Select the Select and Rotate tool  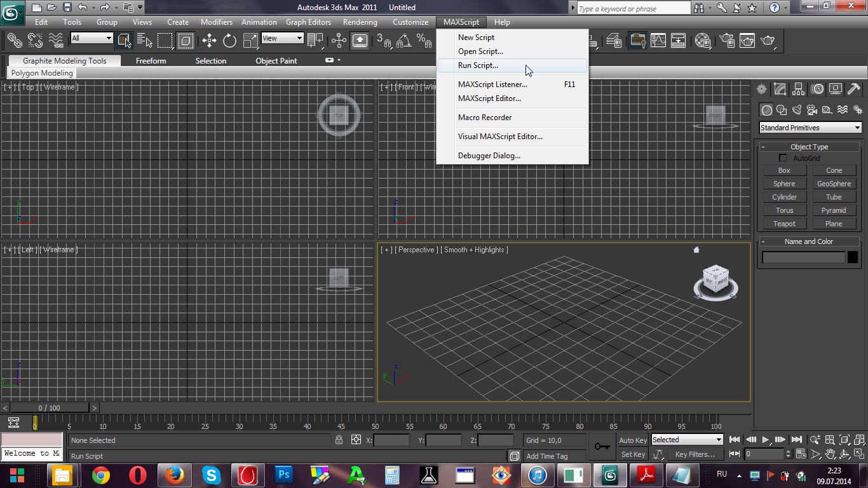coord(229,41)
